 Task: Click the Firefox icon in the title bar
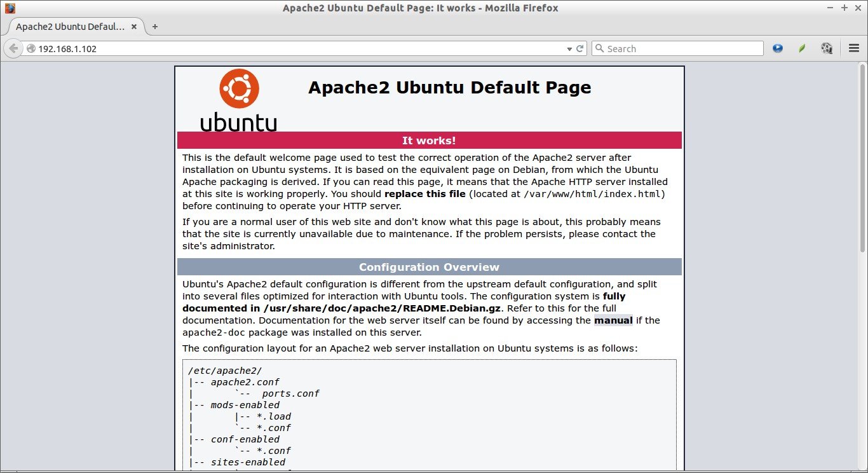point(10,8)
